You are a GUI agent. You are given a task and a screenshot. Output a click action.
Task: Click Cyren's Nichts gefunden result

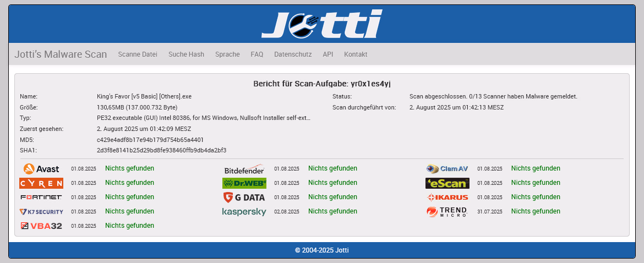coord(130,183)
